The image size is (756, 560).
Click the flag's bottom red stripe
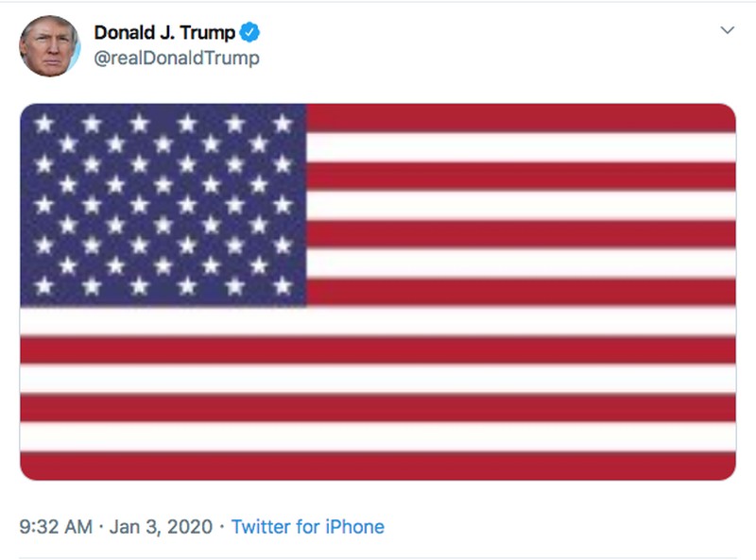(x=378, y=466)
